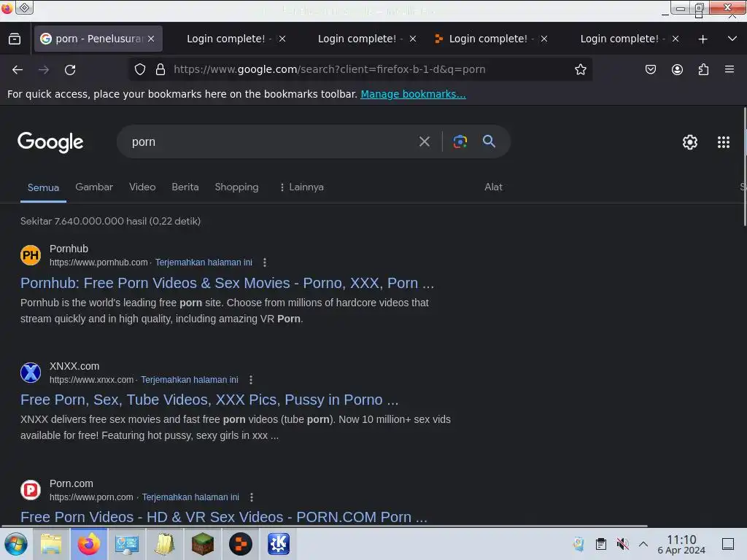747x560 pixels.
Task: Open the Firefox hamburger menu
Action: pyautogui.click(x=729, y=69)
